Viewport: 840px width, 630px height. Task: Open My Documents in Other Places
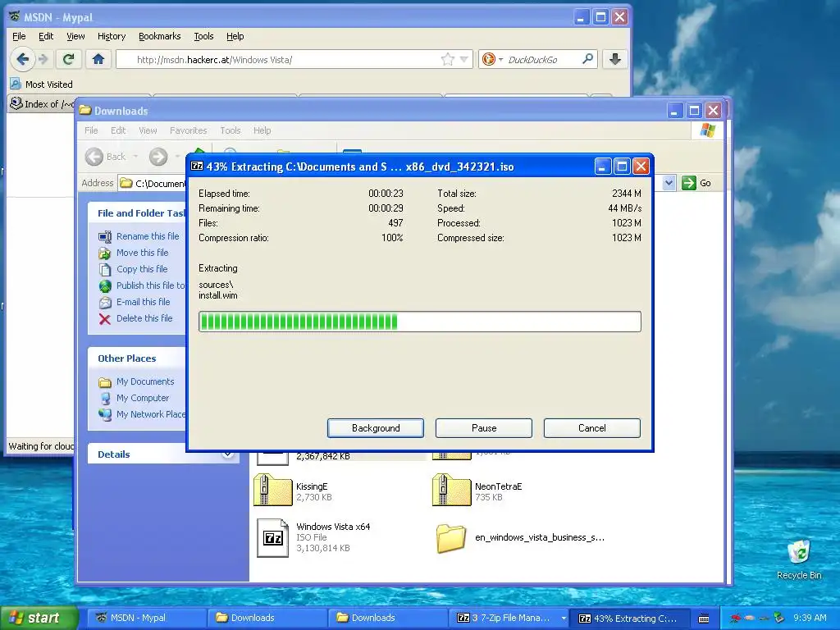tap(145, 381)
